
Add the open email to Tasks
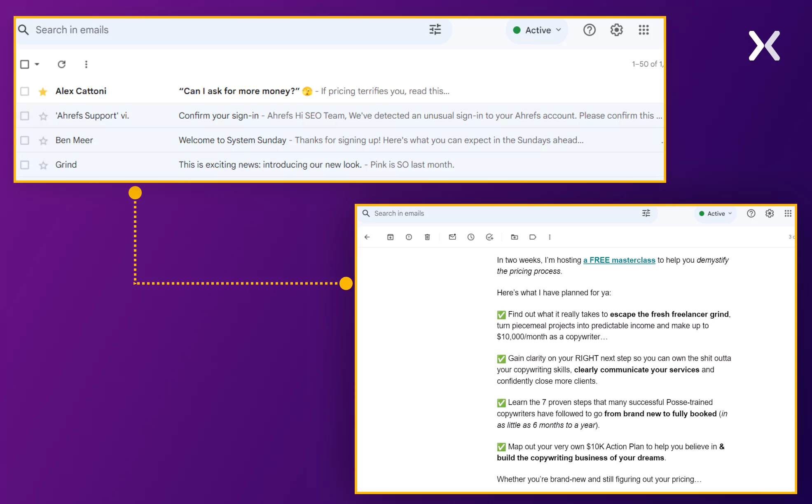pos(489,237)
